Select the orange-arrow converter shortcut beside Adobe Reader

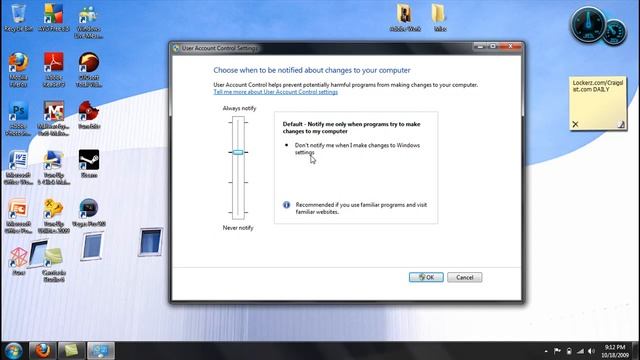(89, 69)
